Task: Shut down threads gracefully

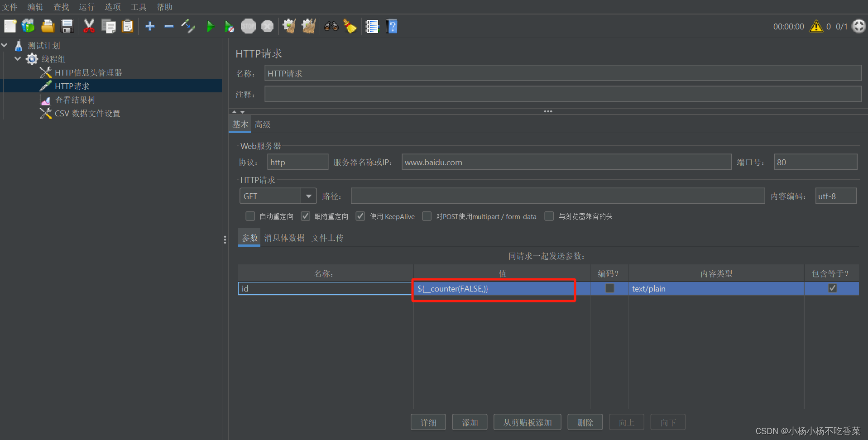Action: (x=268, y=26)
